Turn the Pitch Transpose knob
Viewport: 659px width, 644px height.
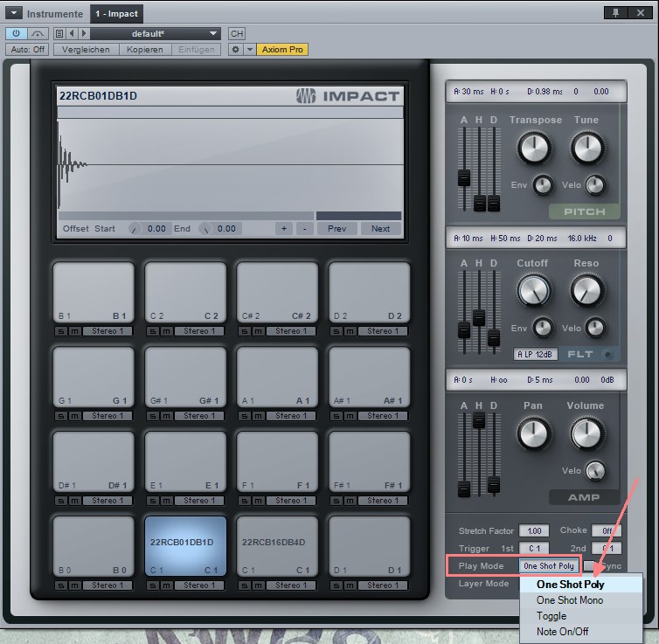tap(534, 148)
